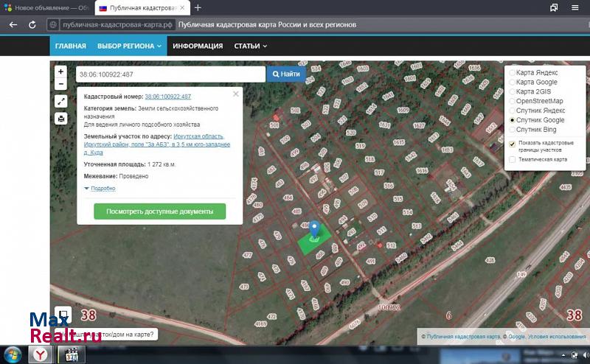Screen dimensions: 590x364
Task: Reload the page in browser
Action: pyautogui.click(x=32, y=24)
